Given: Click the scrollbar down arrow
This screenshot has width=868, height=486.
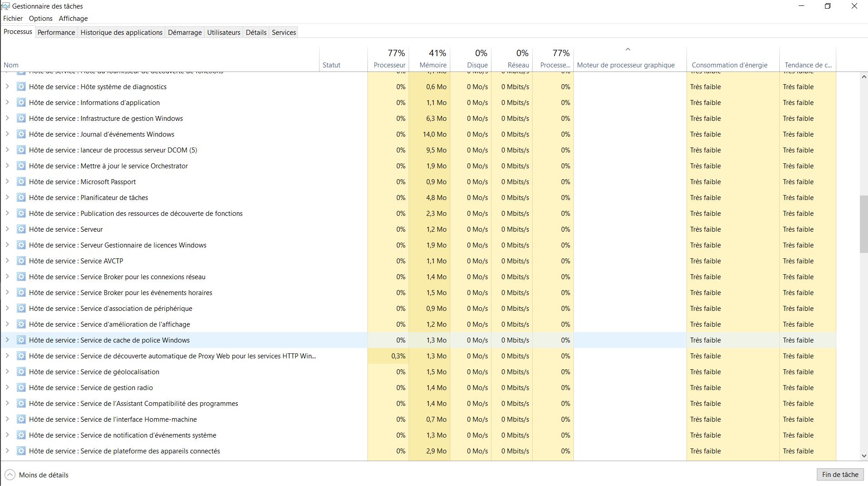Looking at the screenshot, I should pyautogui.click(x=863, y=456).
